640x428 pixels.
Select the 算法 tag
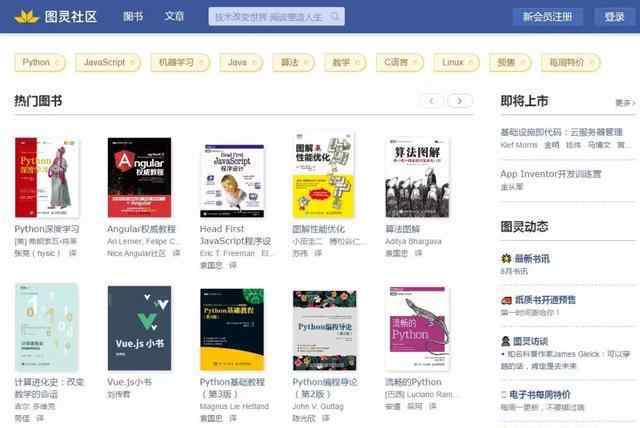pyautogui.click(x=293, y=62)
